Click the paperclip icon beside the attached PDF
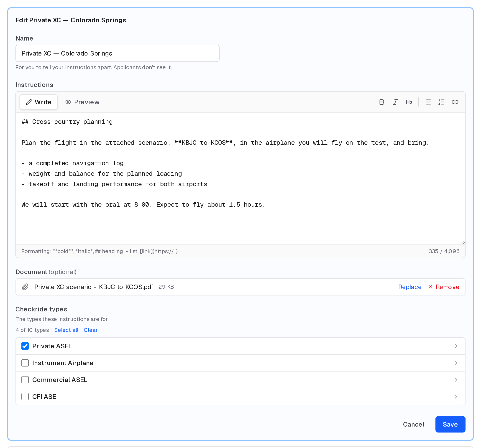 [25, 287]
